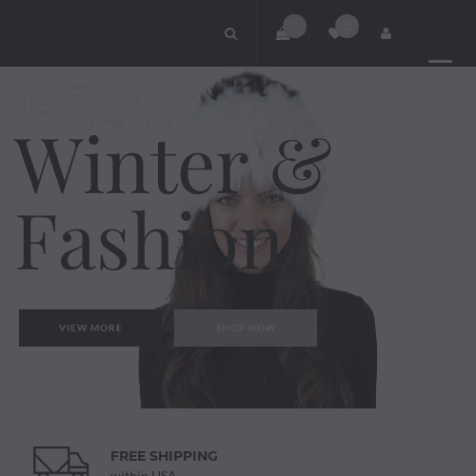The image size is (476, 476).
Task: Click the Fashion word in hero title
Action: pyautogui.click(x=148, y=240)
